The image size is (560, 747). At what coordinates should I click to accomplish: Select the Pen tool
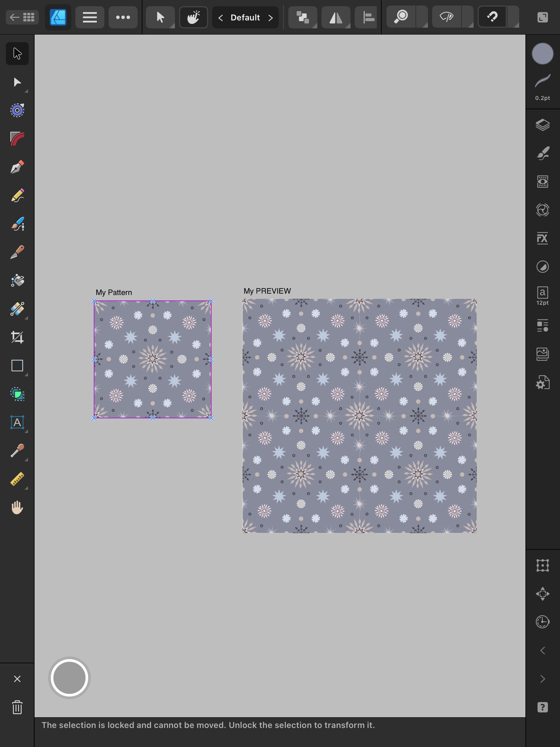point(17,167)
